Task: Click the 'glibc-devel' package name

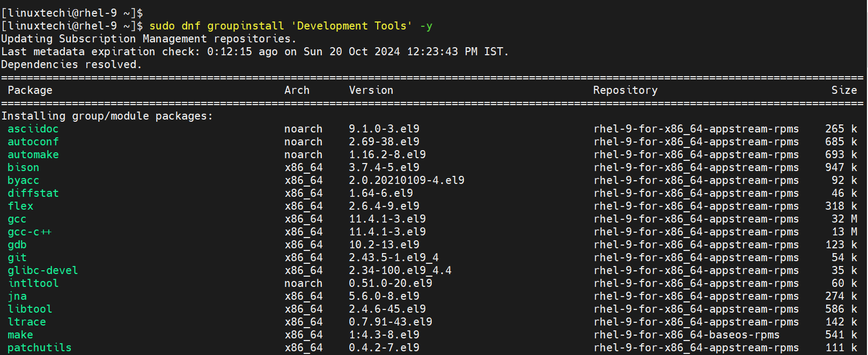Action: click(x=42, y=270)
